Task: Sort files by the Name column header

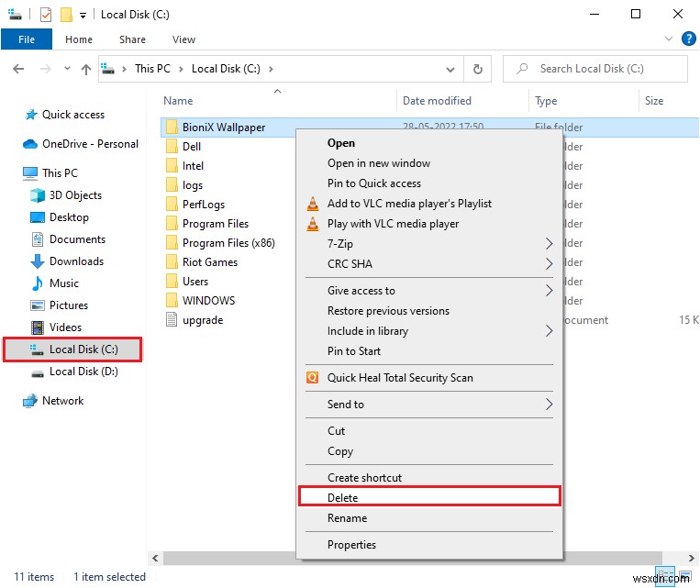Action: tap(178, 101)
